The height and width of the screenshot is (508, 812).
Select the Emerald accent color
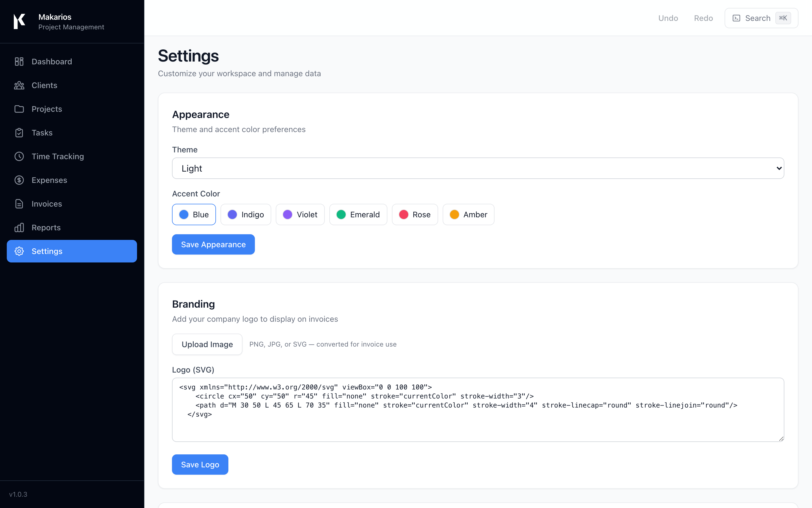tap(358, 214)
